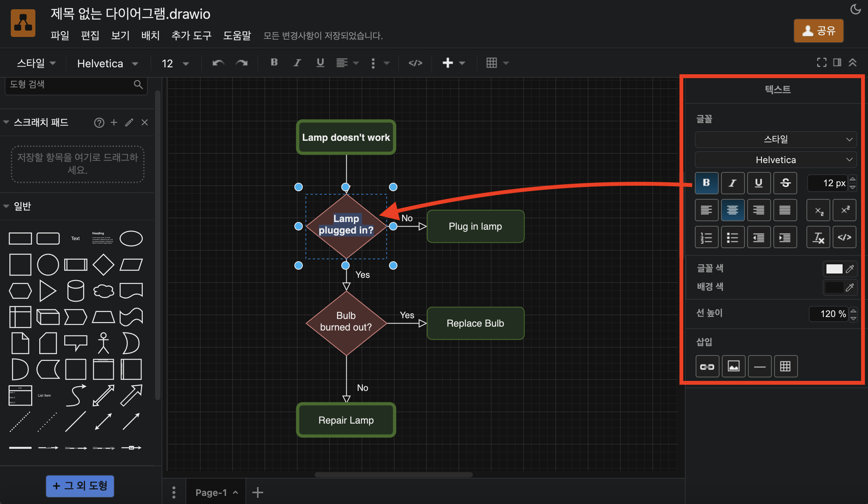This screenshot has height=504, width=868.
Task: Click the undo arrow in toolbar
Action: (x=218, y=63)
